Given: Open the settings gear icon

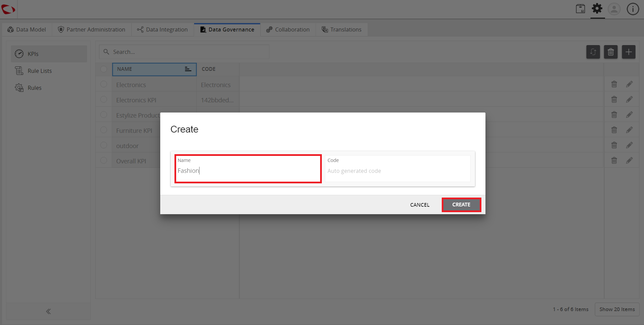Looking at the screenshot, I should (597, 8).
